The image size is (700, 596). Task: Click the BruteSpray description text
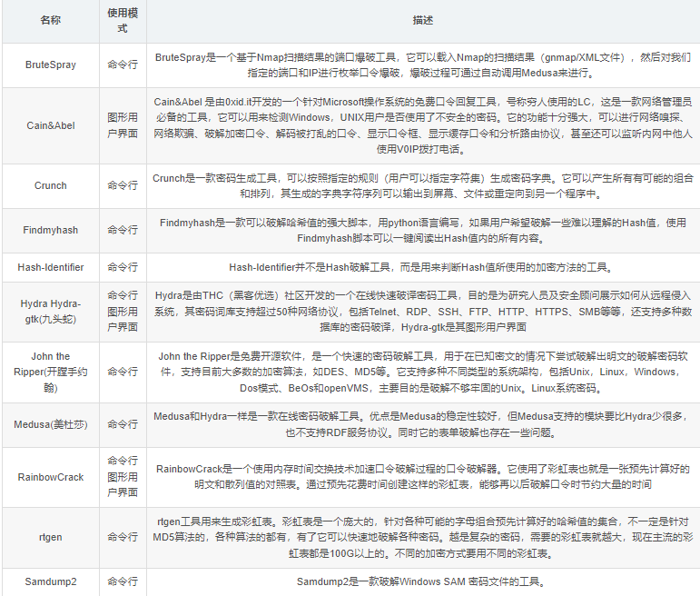(423, 65)
